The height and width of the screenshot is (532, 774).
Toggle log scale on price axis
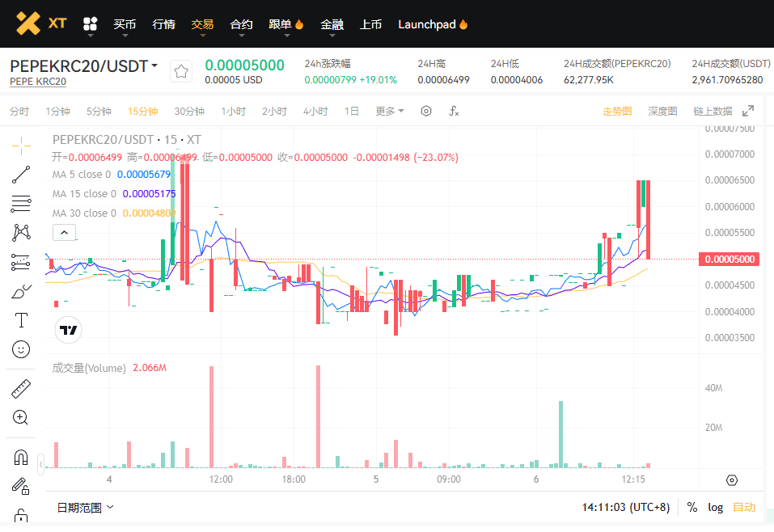pos(716,507)
